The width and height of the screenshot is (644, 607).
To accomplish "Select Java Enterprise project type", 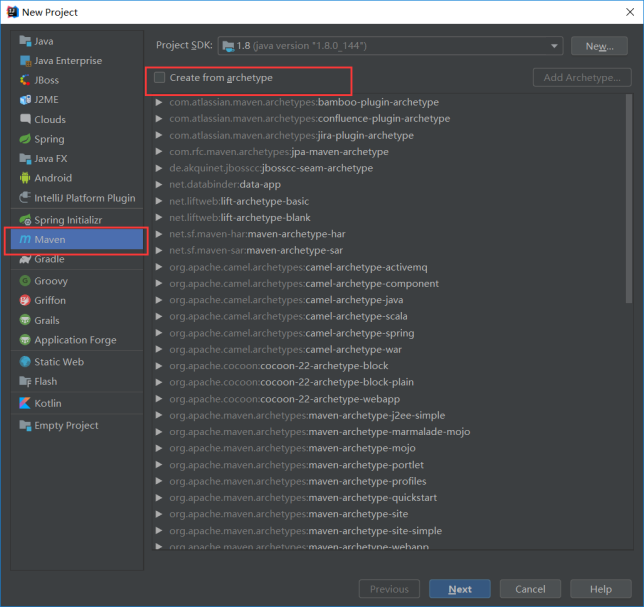I will click(x=77, y=61).
